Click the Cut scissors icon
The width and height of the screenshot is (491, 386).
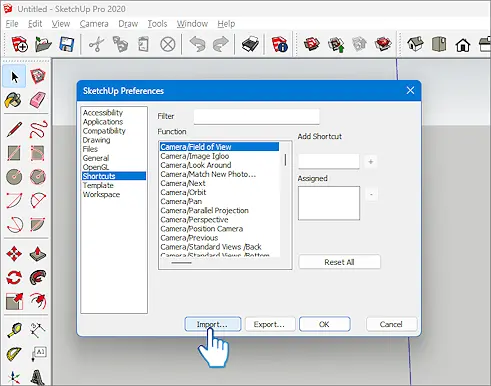[96, 44]
